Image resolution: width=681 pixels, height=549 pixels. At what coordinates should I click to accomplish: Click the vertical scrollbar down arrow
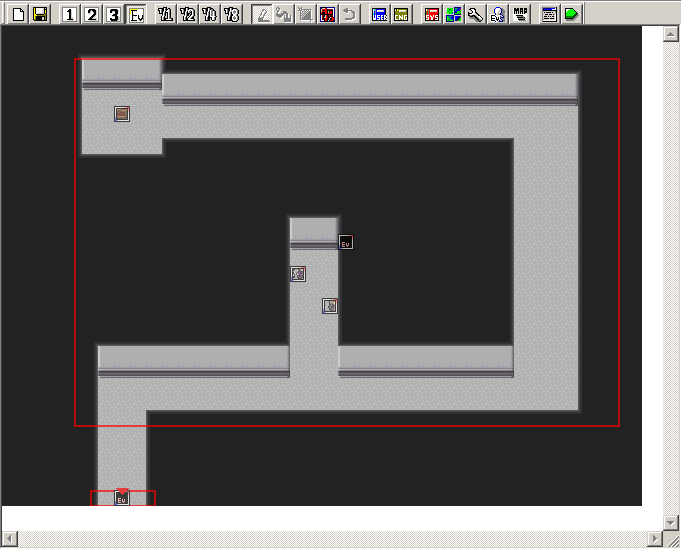671,522
